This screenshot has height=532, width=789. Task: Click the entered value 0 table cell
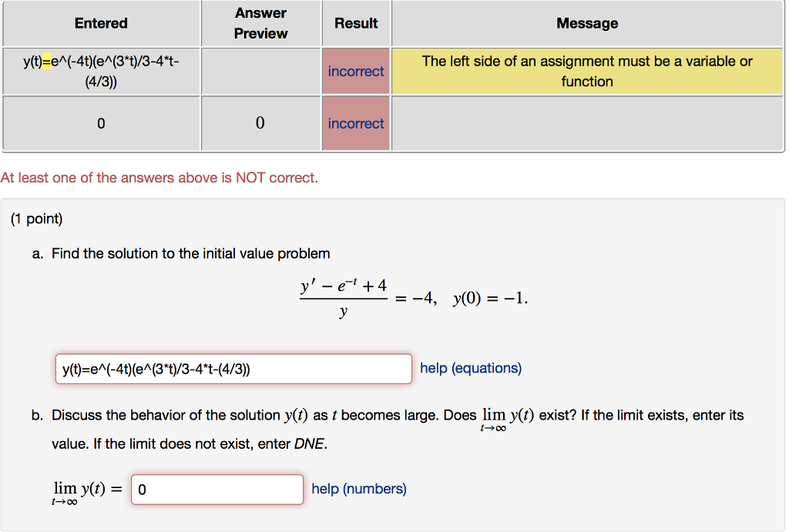(100, 123)
